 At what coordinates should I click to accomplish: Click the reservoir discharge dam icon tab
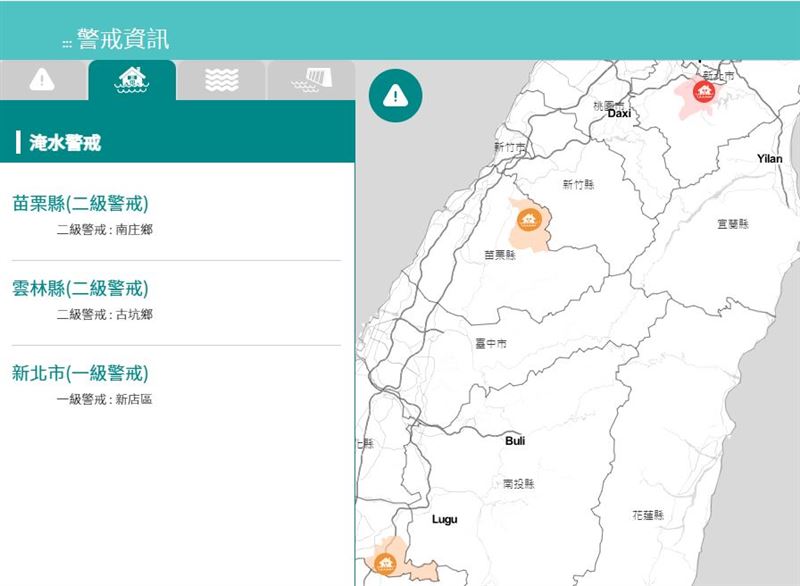point(309,80)
